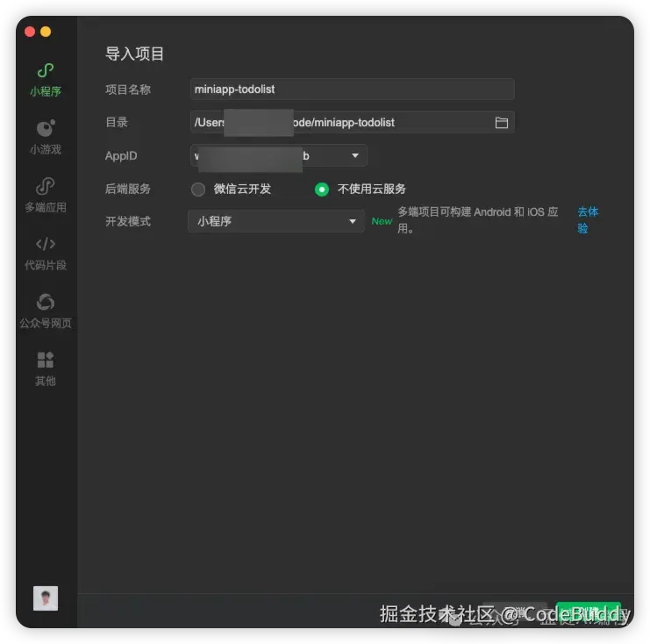Click the 代码片段 sidebar label
650x644 pixels.
46,265
